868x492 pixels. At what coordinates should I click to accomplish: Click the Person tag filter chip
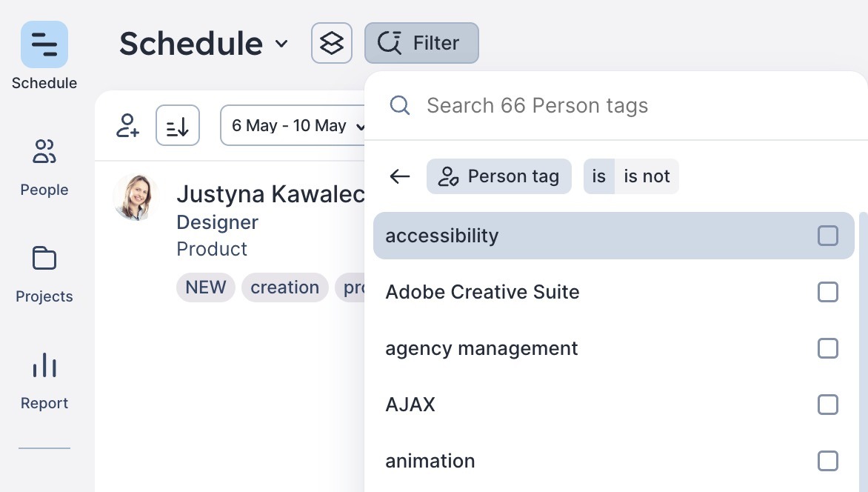tap(498, 176)
